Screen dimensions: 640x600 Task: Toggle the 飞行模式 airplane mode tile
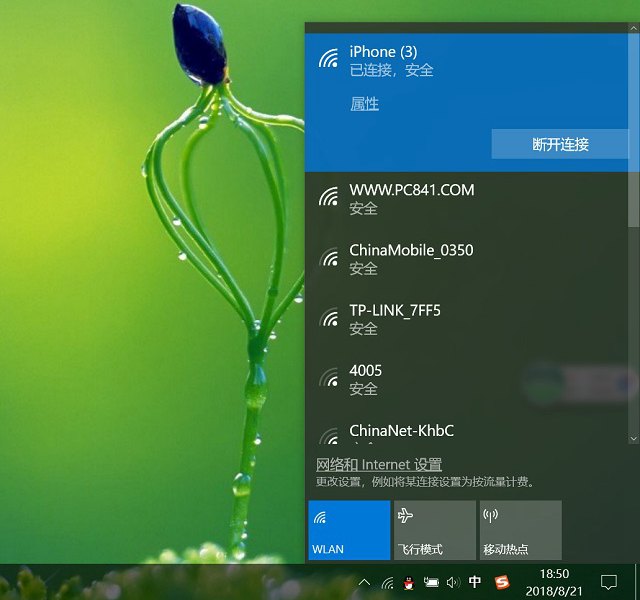[434, 530]
